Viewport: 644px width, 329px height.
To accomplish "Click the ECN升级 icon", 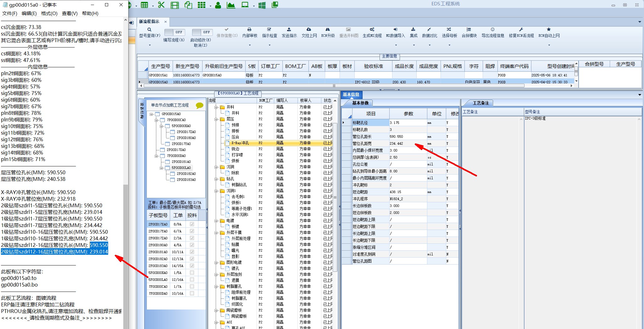I will (328, 29).
